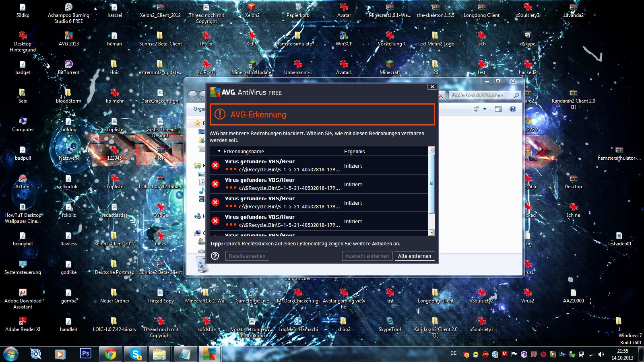Click the greyed 'Auswahl entfernen' button
Image resolution: width=644 pixels, height=362 pixels.
tap(367, 256)
